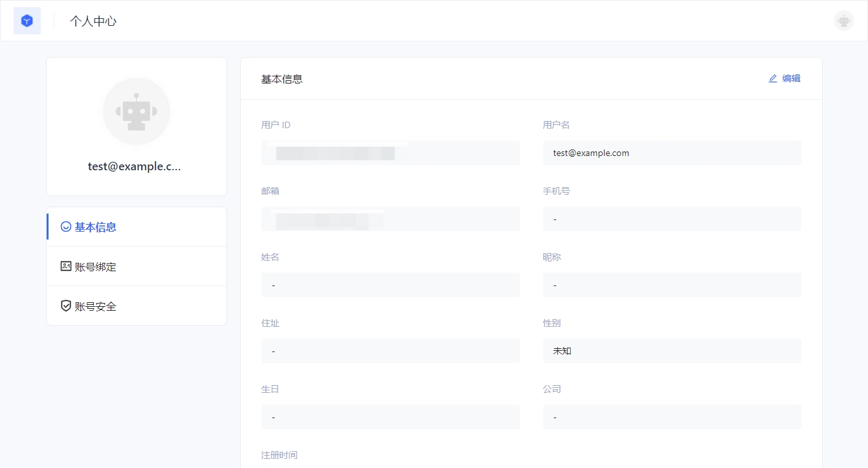Click the shield icon beside 账号安全

pyautogui.click(x=65, y=306)
